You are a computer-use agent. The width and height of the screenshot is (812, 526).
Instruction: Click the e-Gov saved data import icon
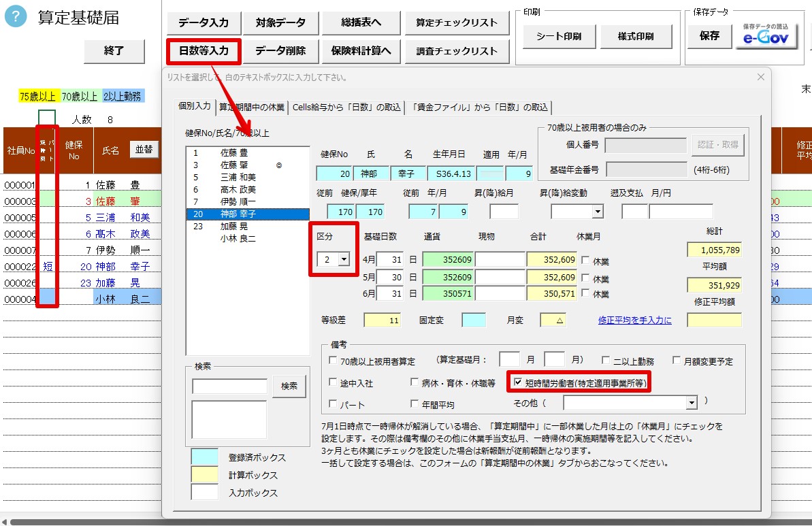(x=766, y=35)
